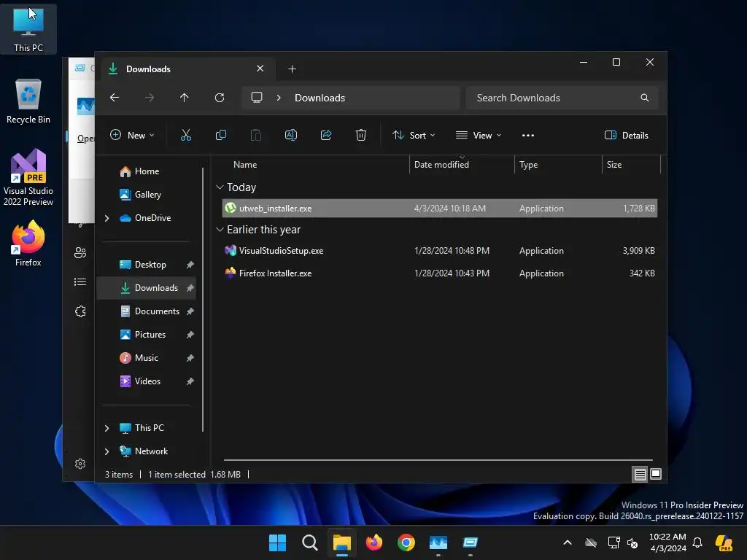Select Firefox desktop shortcut
747x560 pixels.
pos(28,243)
